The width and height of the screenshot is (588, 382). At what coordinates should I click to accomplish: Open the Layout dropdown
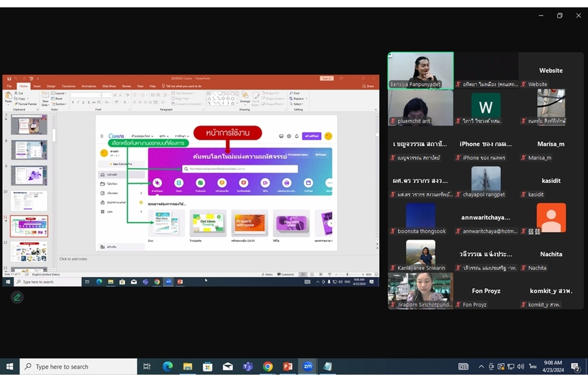click(59, 93)
